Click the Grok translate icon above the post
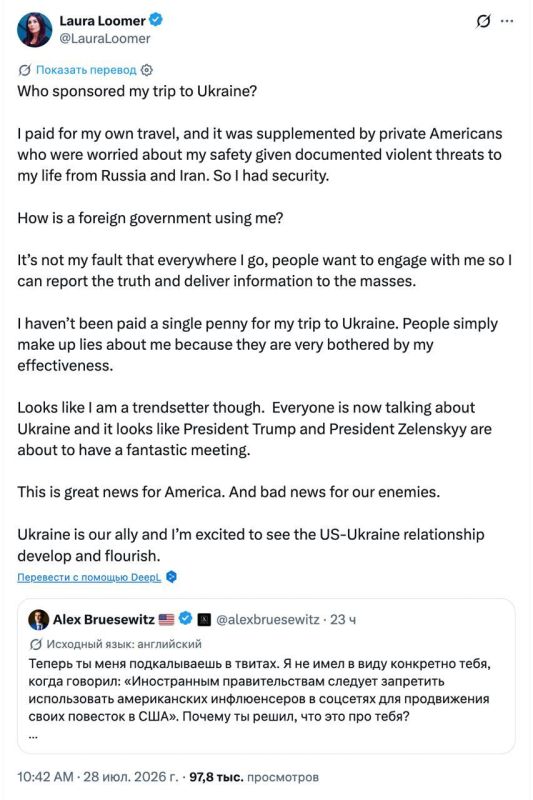Screen dimensions: 533x800 pos(24,70)
